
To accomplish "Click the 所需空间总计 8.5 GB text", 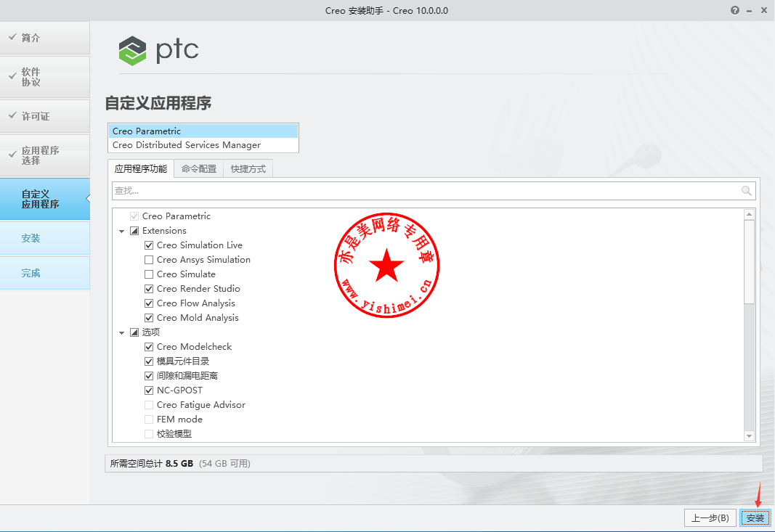I will pyautogui.click(x=152, y=463).
